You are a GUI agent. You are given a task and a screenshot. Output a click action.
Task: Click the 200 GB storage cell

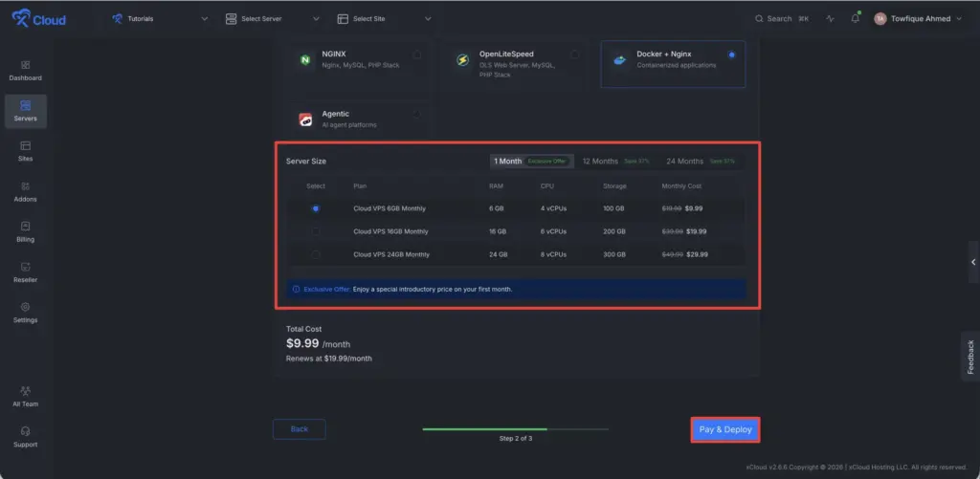613,231
